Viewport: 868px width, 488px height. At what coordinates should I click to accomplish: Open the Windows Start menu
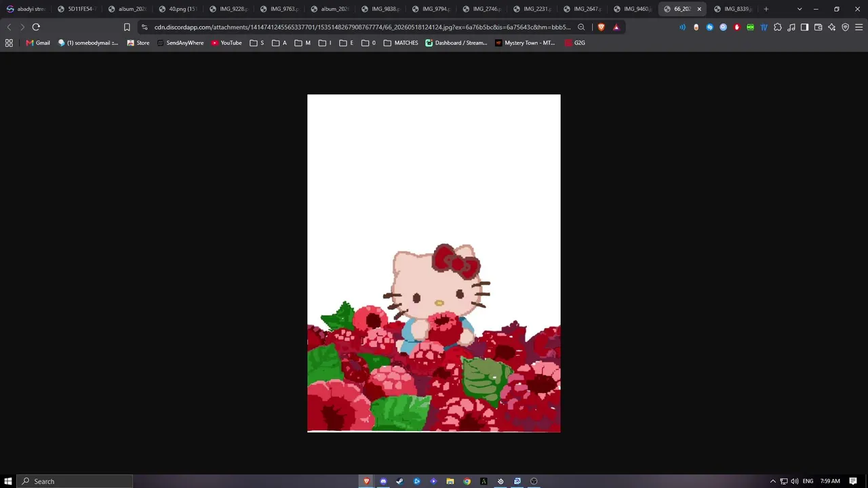8,481
